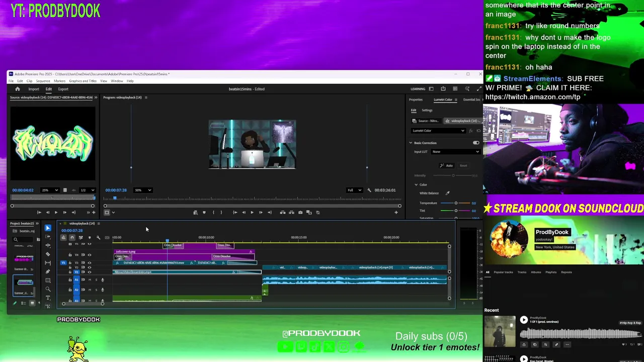The width and height of the screenshot is (644, 362).
Task: Toggle lock on track V4
Action: (70, 255)
